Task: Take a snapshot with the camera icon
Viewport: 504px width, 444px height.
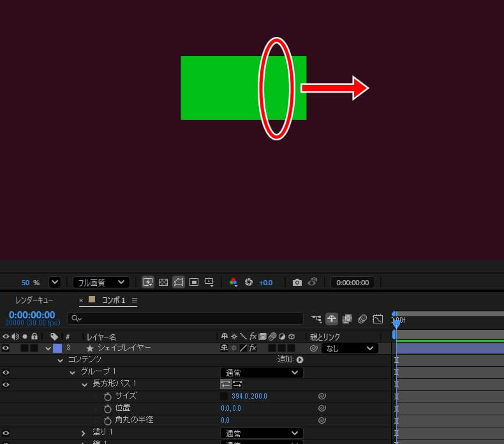Action: [297, 282]
